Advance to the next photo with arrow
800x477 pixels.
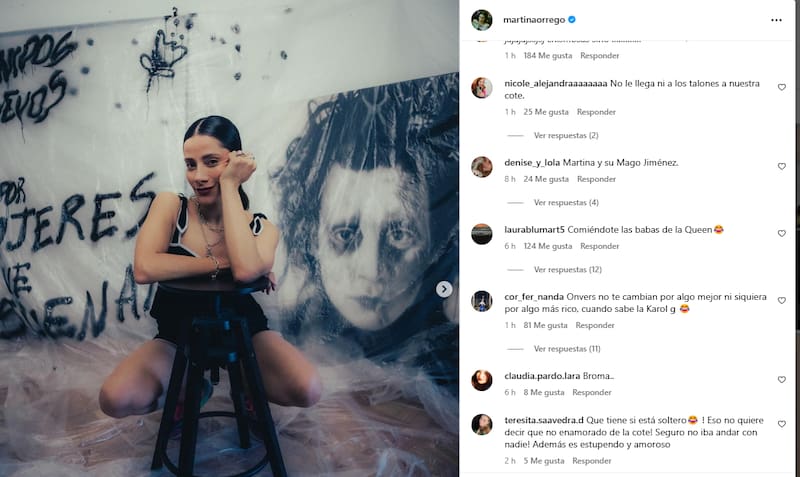[x=444, y=289]
